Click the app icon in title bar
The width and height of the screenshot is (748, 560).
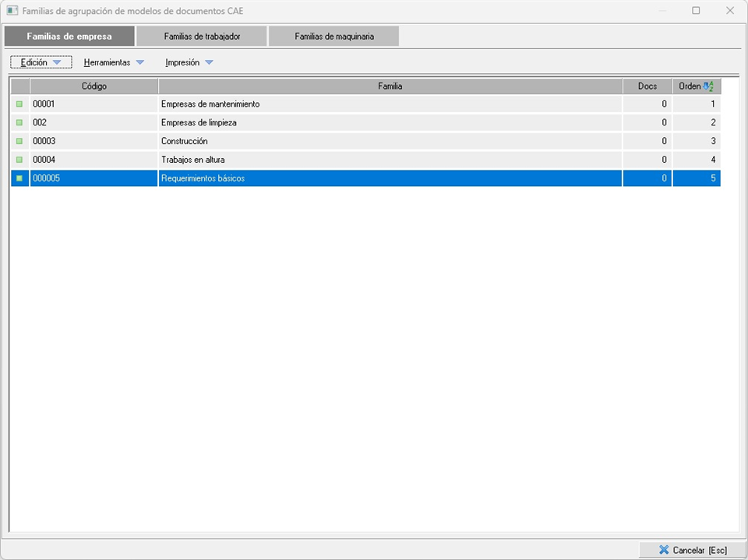point(12,11)
